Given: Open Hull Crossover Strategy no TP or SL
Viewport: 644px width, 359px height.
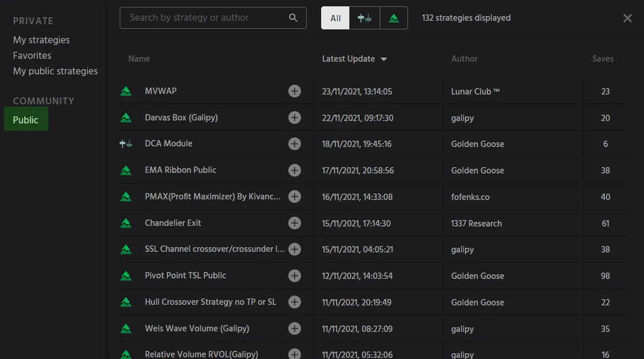Looking at the screenshot, I should tap(210, 302).
